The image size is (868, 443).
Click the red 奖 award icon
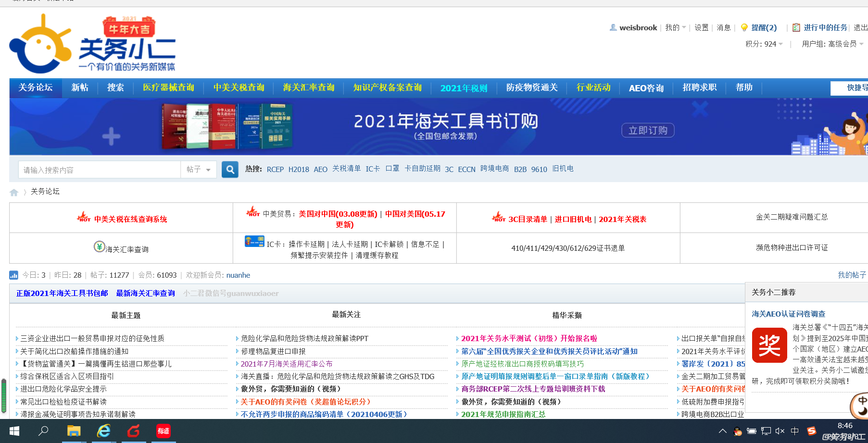coord(769,345)
